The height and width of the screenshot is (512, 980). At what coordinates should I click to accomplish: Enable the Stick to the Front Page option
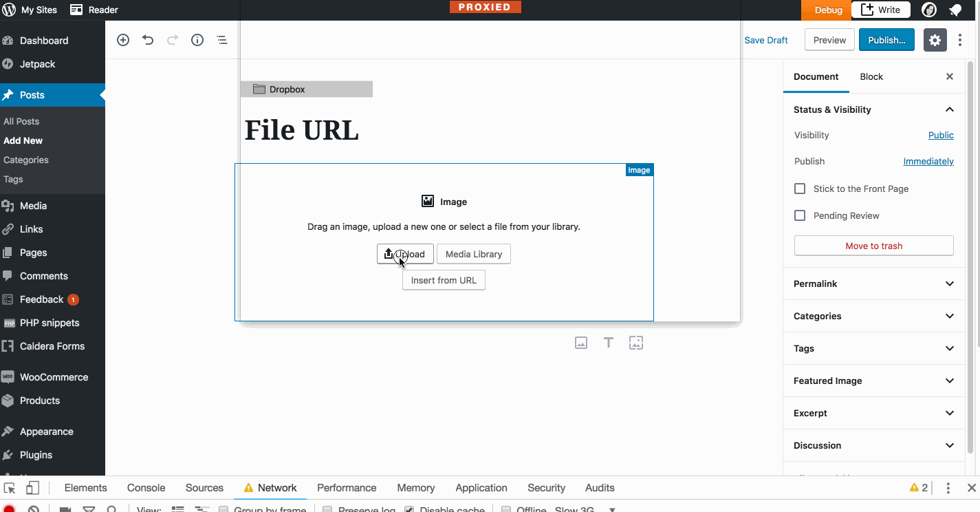coord(800,188)
